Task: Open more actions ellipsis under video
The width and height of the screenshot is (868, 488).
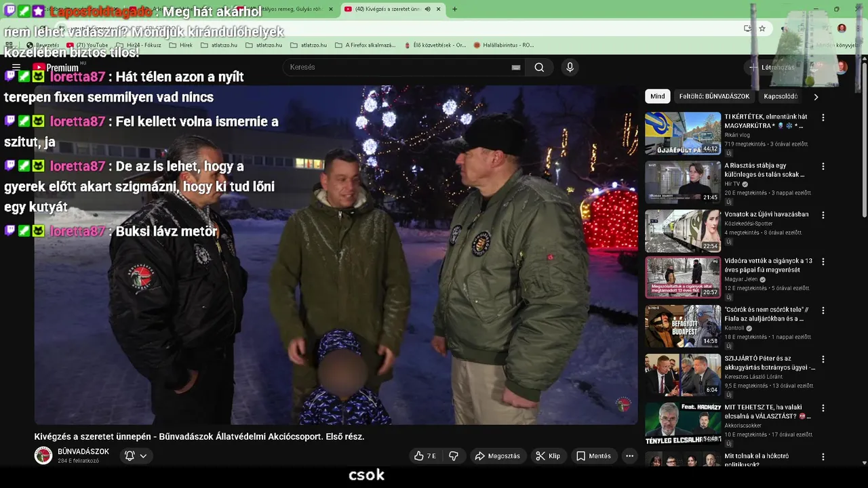Action: pyautogui.click(x=630, y=456)
